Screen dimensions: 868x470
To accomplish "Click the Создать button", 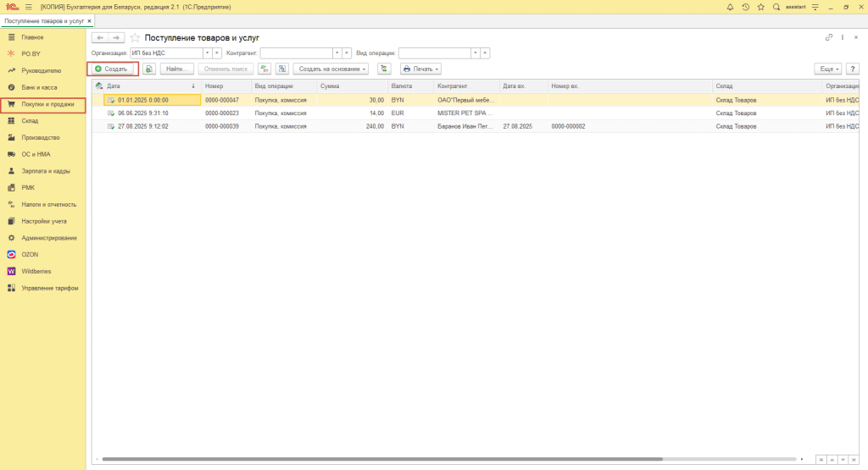I will click(113, 69).
